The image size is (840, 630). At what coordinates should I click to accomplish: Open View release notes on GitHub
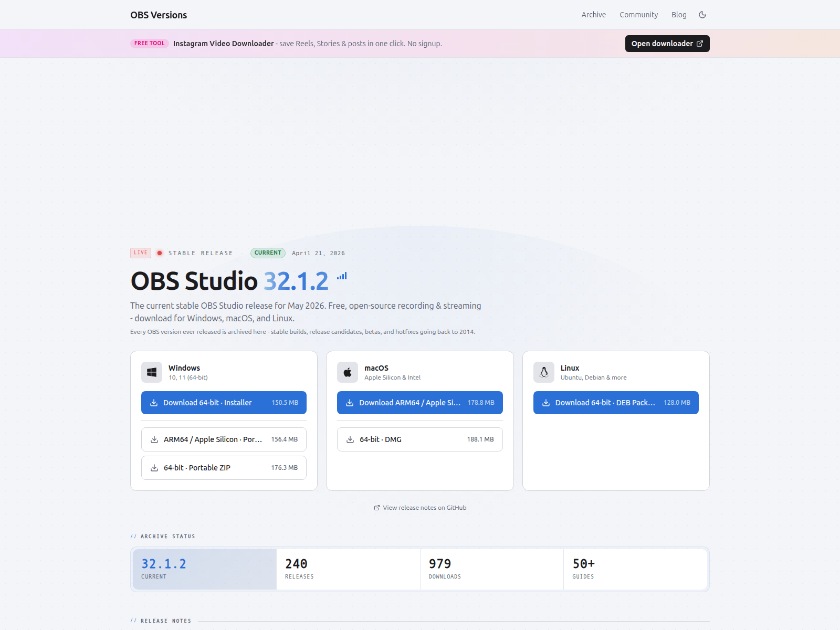point(420,508)
